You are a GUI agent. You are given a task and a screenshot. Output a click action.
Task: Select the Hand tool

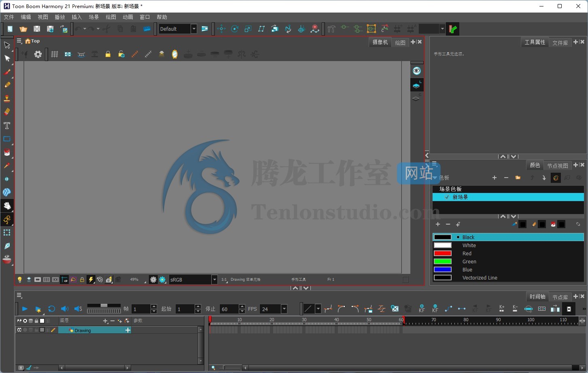(7, 206)
